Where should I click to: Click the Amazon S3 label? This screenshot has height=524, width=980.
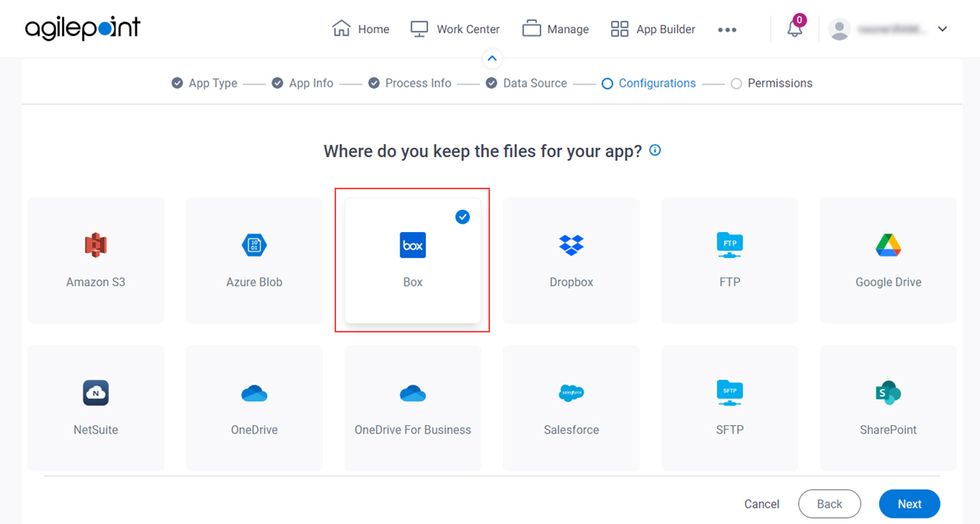(96, 282)
